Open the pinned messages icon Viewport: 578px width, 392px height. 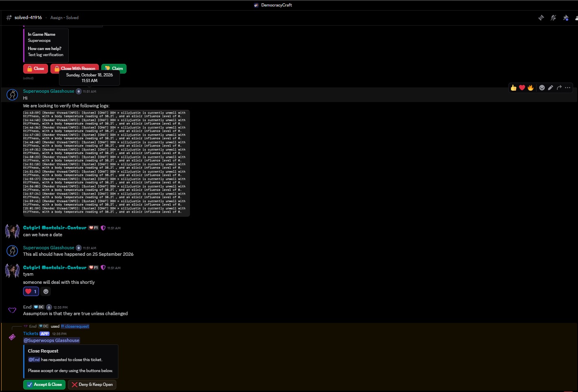tap(565, 18)
